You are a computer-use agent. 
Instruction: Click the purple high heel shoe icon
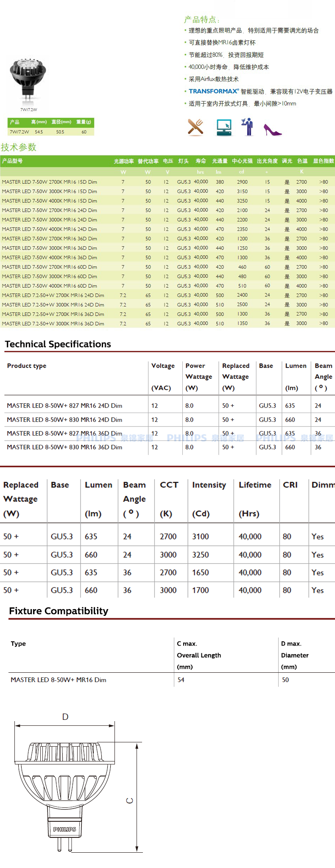pos(272,129)
